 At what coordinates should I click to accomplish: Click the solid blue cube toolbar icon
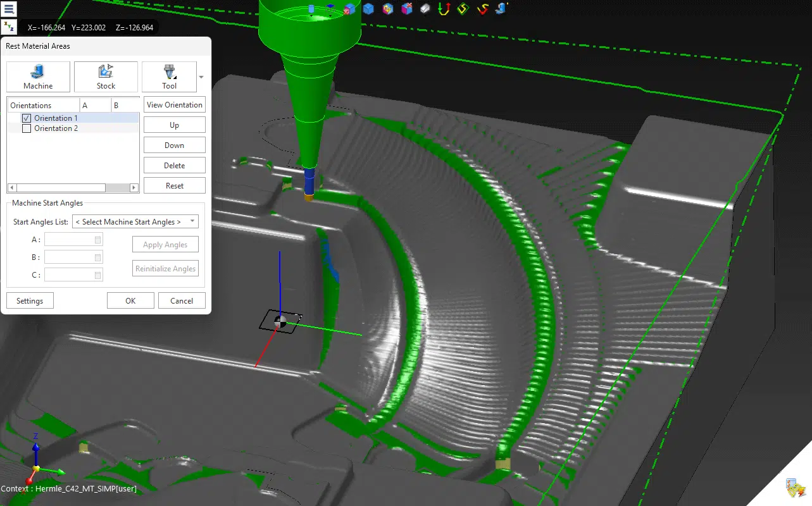pos(368,9)
